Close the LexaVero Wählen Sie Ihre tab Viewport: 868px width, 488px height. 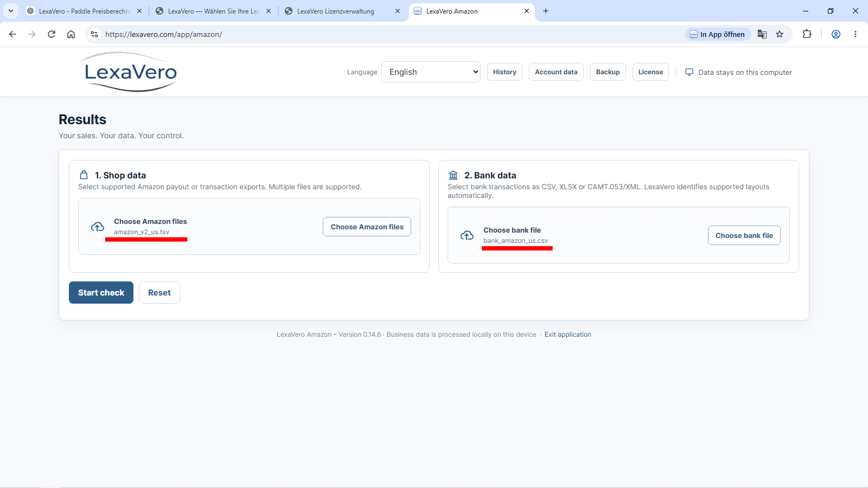pyautogui.click(x=269, y=11)
